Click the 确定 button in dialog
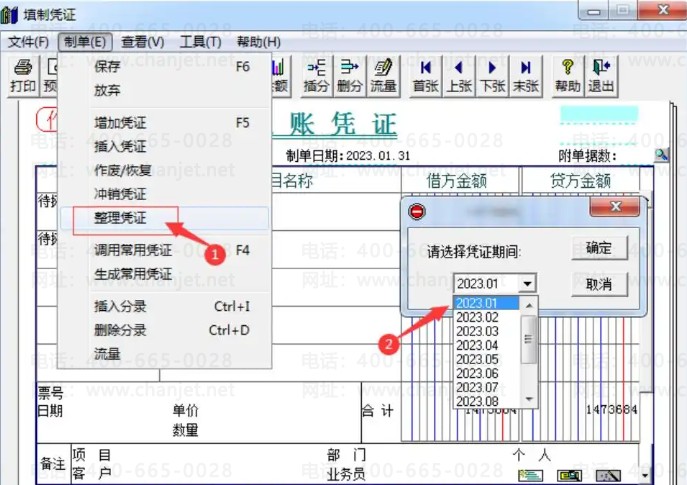The image size is (687, 485). (599, 248)
